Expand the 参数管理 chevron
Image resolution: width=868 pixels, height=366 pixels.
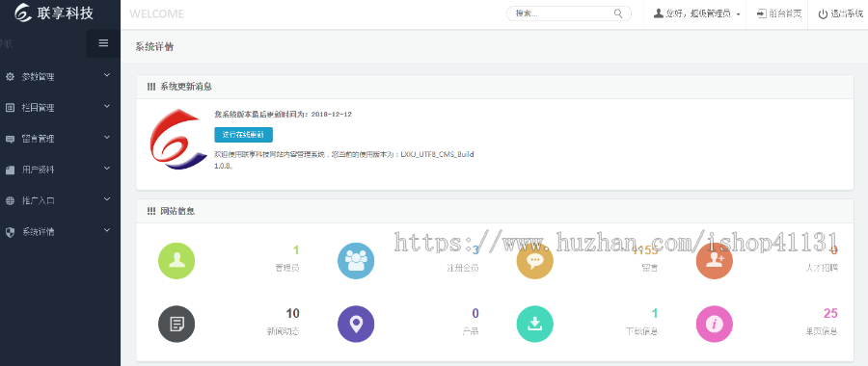coord(107,75)
